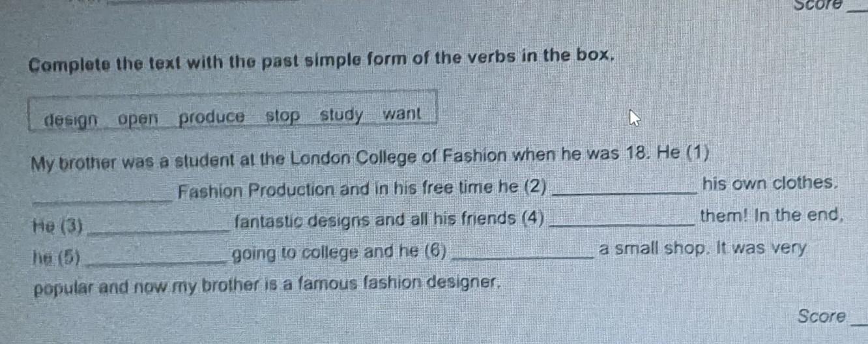Select the word 'produce' in the box
Screen dimensions: 868x344
[x=212, y=118]
